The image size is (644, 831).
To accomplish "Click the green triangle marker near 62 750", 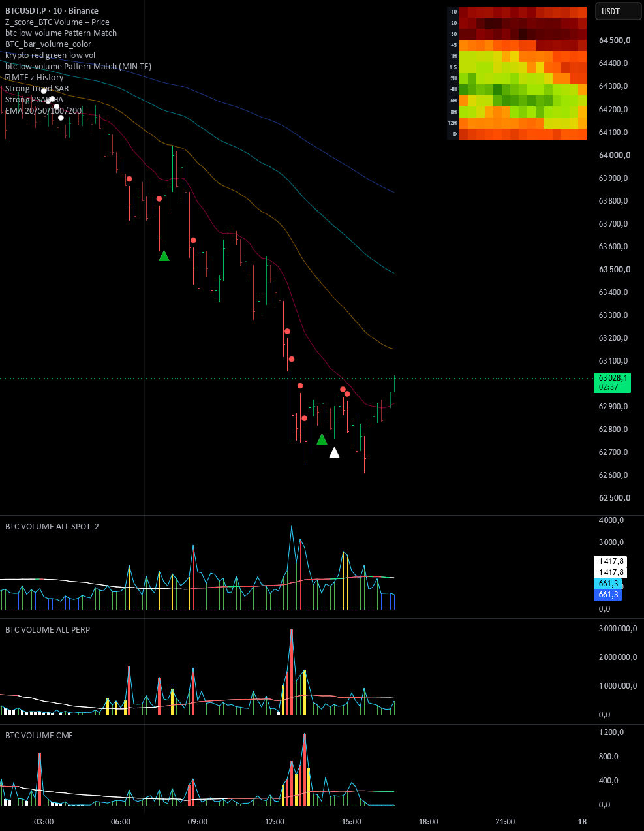I will tap(322, 439).
